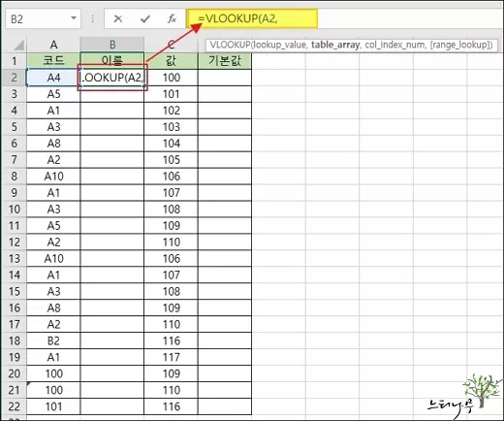The width and height of the screenshot is (504, 421).
Task: Click cell A2 containing A4
Action: [53, 78]
